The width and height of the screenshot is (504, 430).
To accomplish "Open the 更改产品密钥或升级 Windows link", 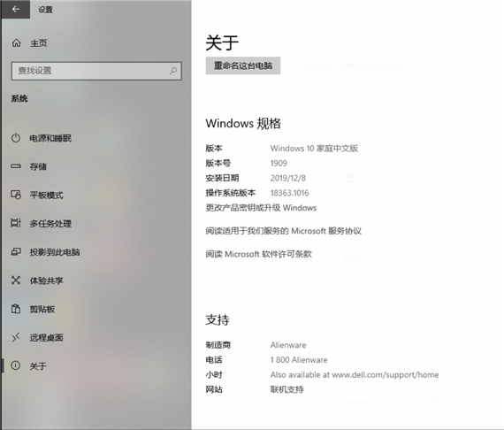I will pyautogui.click(x=261, y=208).
